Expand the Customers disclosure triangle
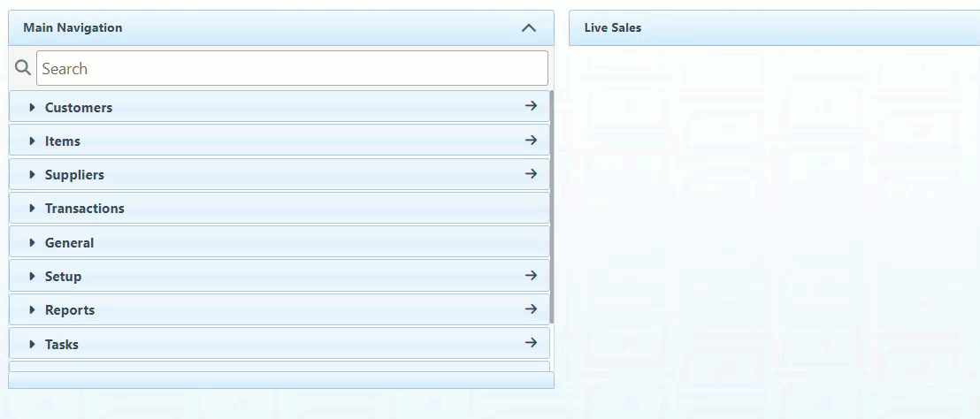Image resolution: width=980 pixels, height=419 pixels. pyautogui.click(x=33, y=108)
